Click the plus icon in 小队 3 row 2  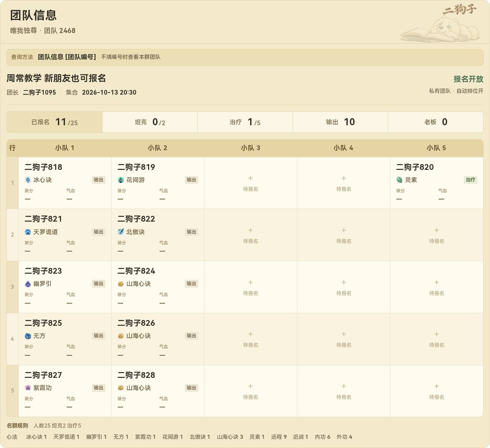pos(250,230)
